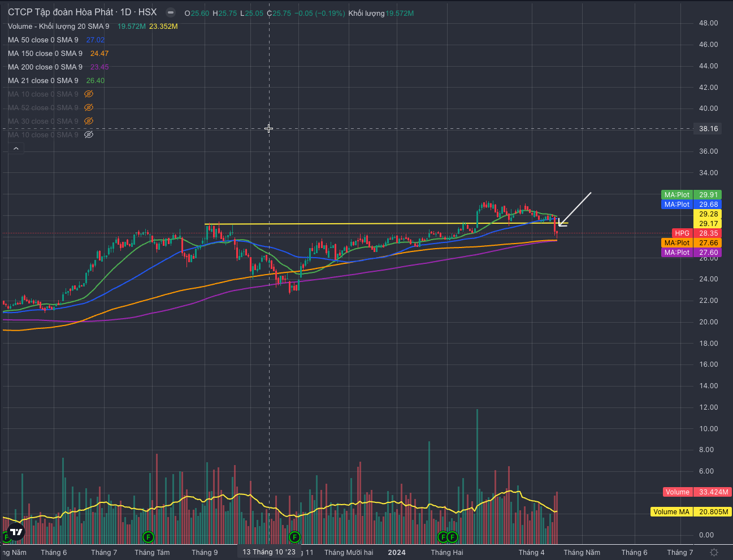
Task: Toggle the orange eye icon of first MA 10
Action: tap(89, 94)
